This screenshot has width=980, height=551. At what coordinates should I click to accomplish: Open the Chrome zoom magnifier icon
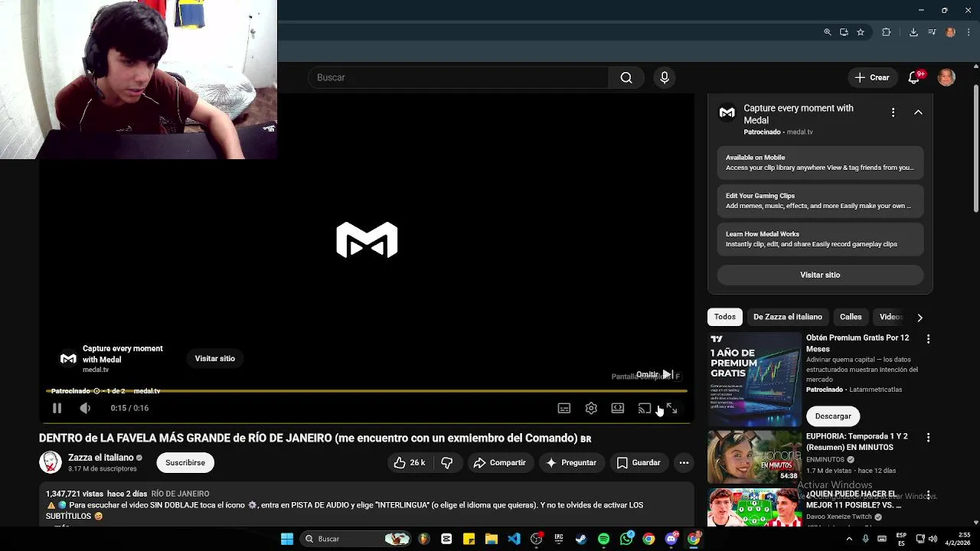[x=828, y=32]
